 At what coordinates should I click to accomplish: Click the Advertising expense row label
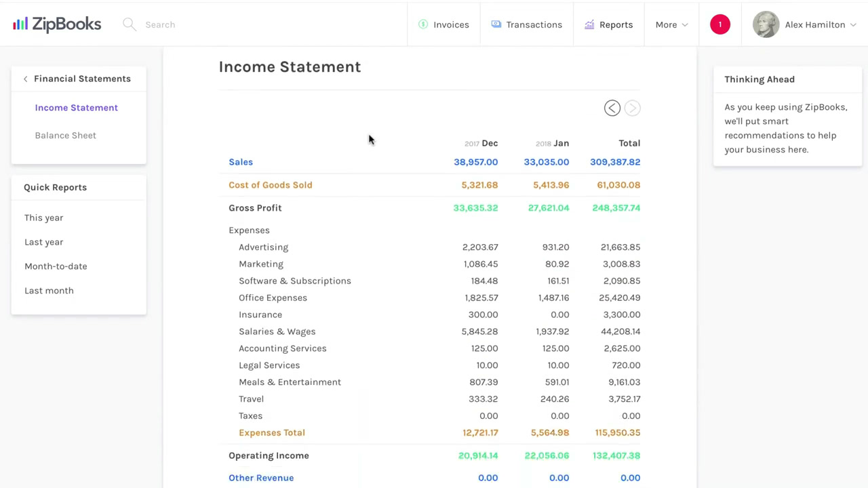[263, 247]
